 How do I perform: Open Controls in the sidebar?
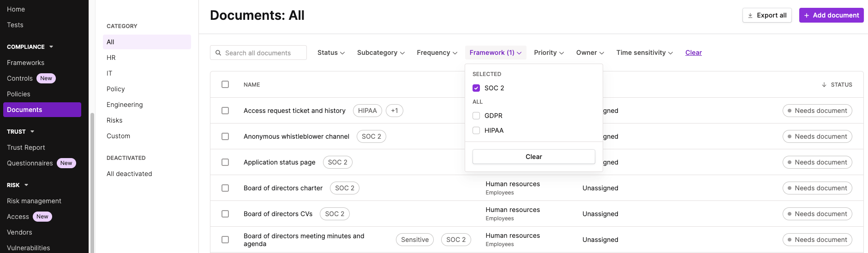click(20, 78)
